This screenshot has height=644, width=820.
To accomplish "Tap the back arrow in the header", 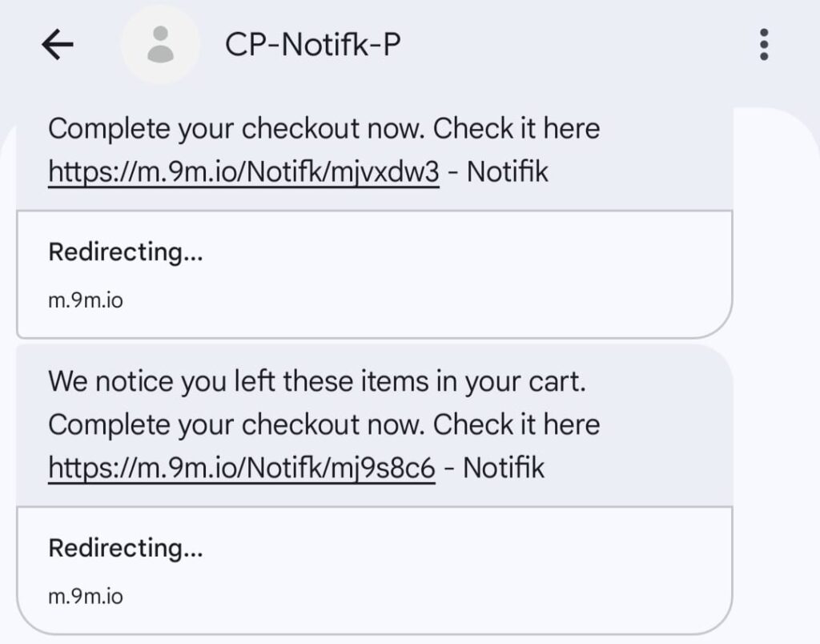I will pos(57,45).
